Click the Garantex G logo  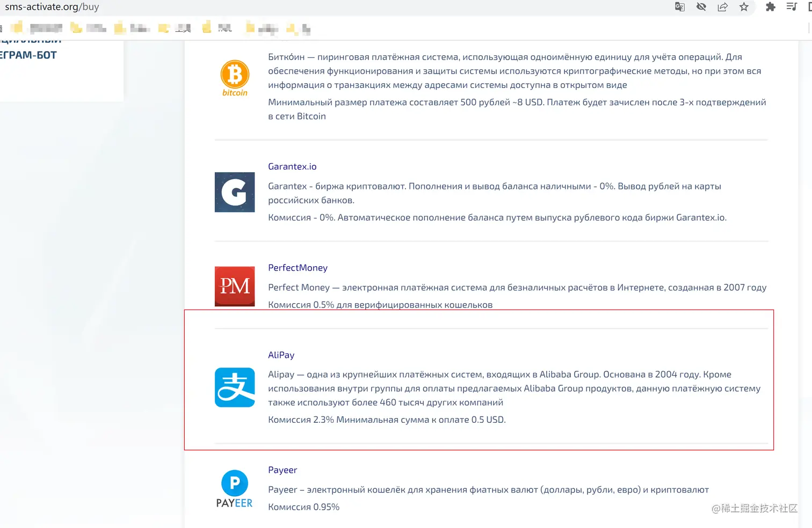235,192
